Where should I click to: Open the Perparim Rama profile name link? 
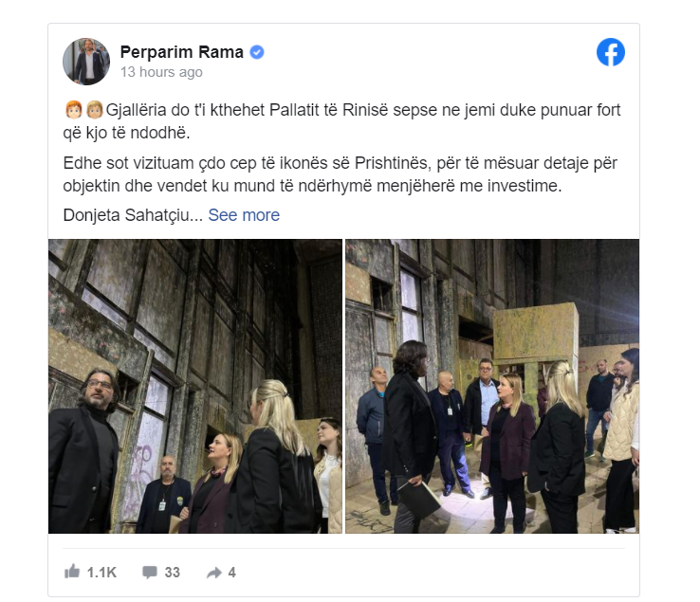tap(182, 52)
